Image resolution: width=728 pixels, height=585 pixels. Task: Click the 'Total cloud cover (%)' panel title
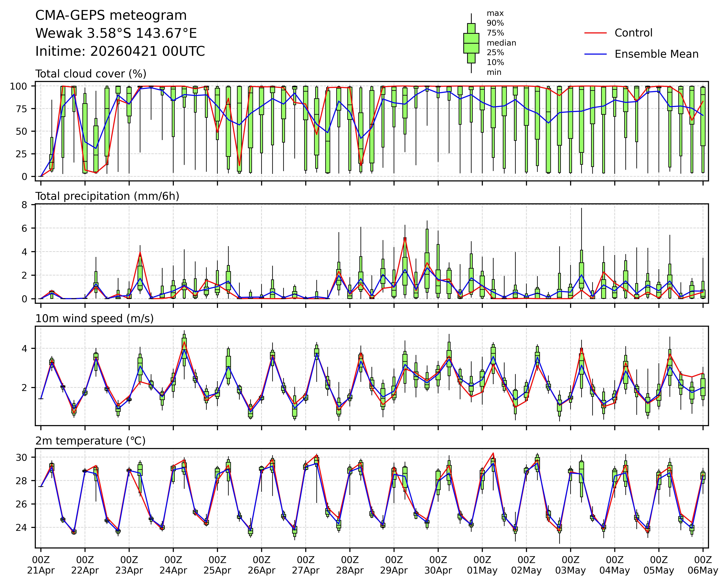91,74
